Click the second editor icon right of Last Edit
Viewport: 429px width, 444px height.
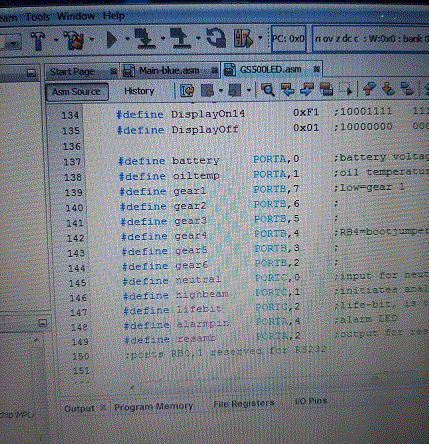click(235, 90)
